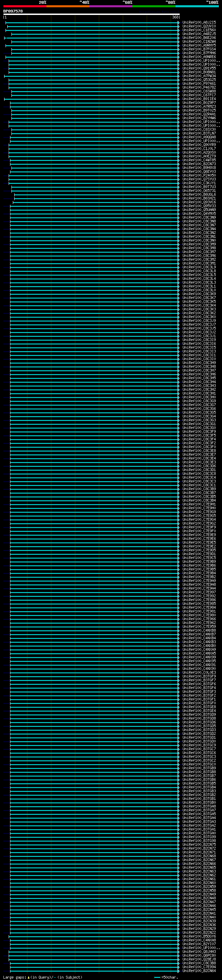Screen dimensions: 222x980
Task: Click label UniRef100_B0BN81
Action: 199,72
